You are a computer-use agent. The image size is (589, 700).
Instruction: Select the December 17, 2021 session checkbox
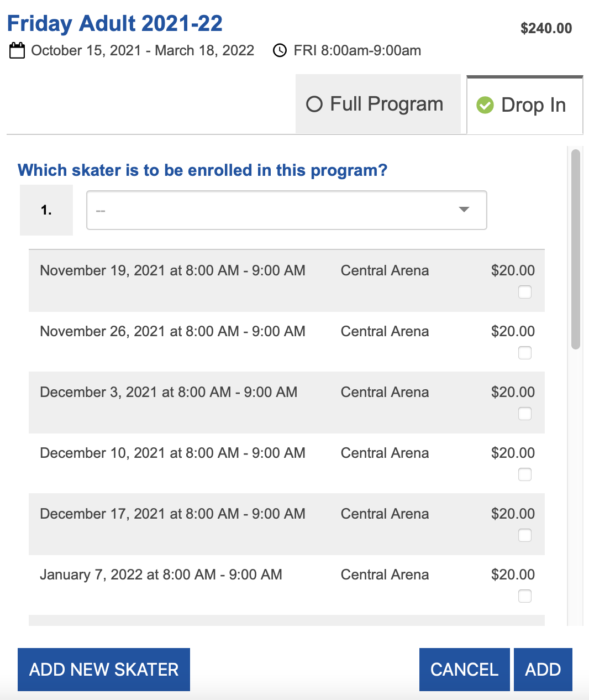point(525,535)
